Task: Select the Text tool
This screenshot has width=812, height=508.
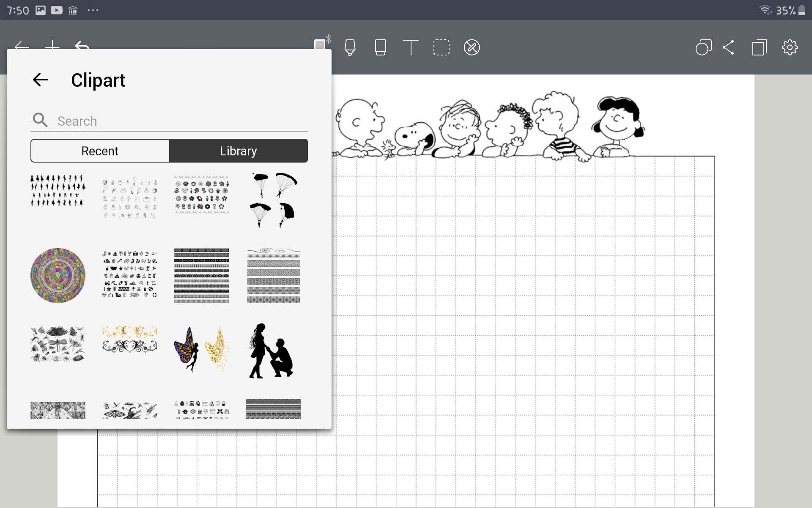Action: pyautogui.click(x=411, y=47)
